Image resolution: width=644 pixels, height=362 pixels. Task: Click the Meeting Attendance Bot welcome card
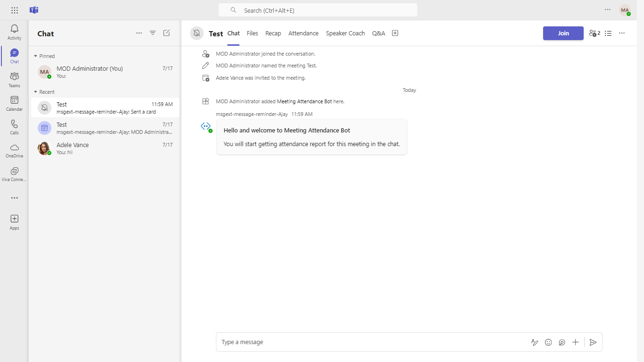[x=312, y=137]
